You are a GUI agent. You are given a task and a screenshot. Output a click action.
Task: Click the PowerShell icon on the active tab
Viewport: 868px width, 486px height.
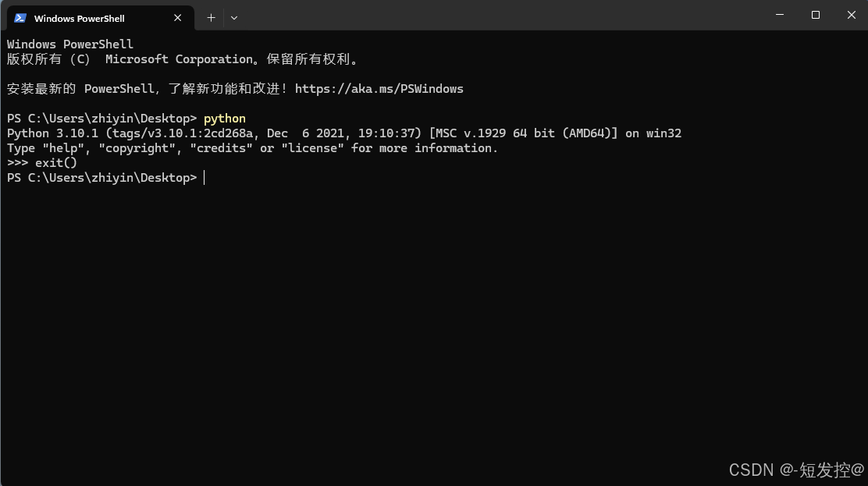19,17
